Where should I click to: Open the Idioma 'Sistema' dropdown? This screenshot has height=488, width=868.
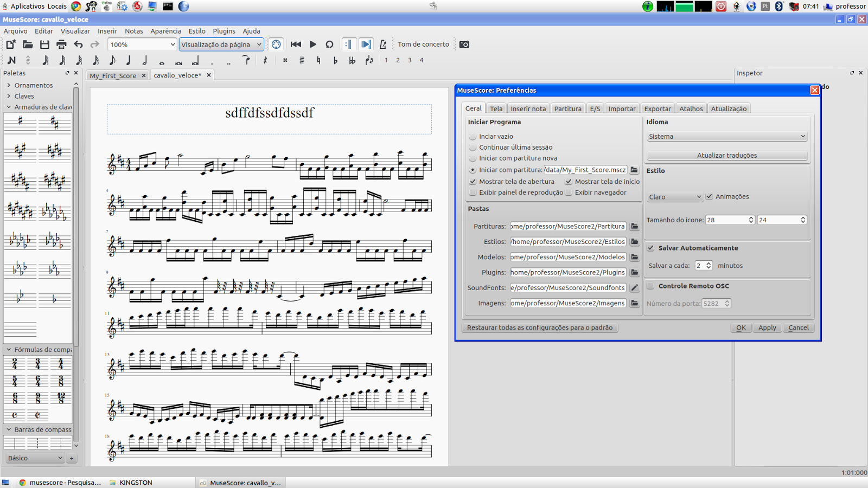(x=727, y=136)
